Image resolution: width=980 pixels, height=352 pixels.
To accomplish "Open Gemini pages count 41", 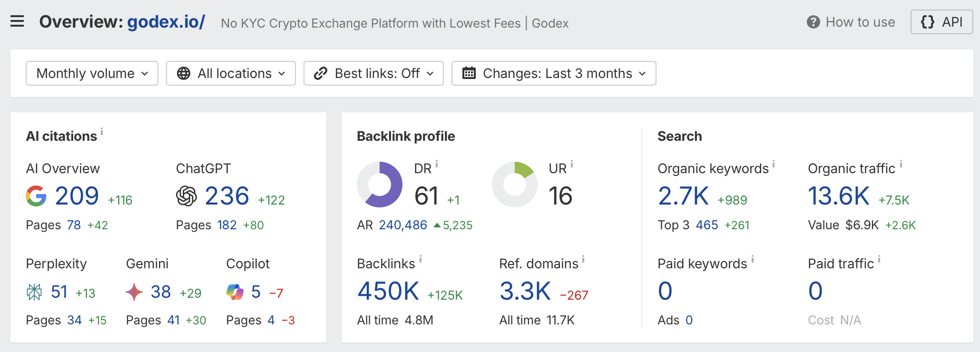I will pyautogui.click(x=174, y=320).
